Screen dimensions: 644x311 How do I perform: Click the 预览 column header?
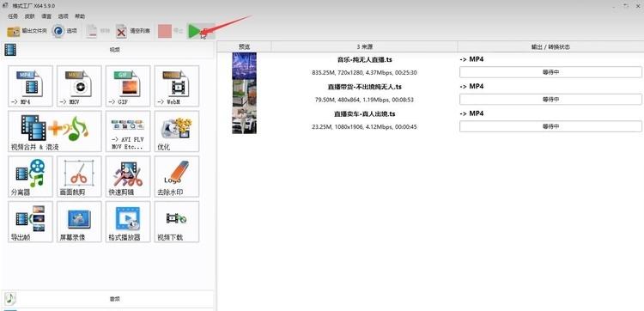click(244, 47)
